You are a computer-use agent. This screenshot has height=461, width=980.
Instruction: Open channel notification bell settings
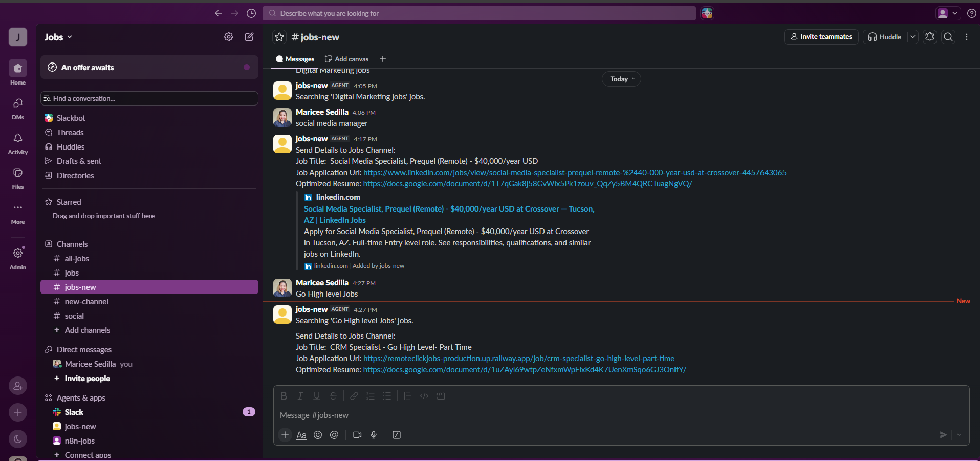point(930,37)
